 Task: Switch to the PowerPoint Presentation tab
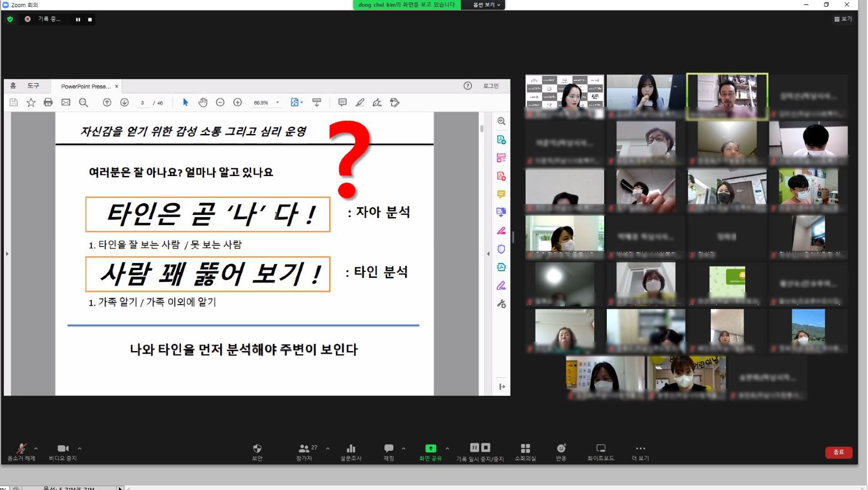[86, 86]
